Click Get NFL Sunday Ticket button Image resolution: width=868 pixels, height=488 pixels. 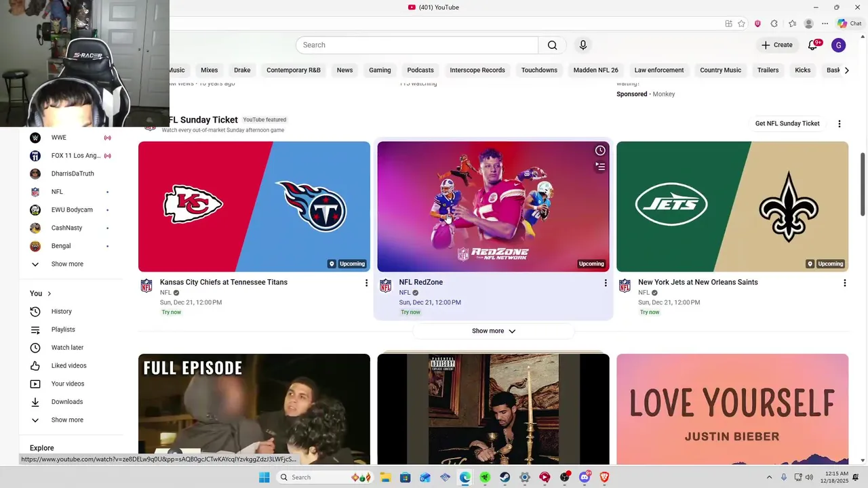pos(787,123)
